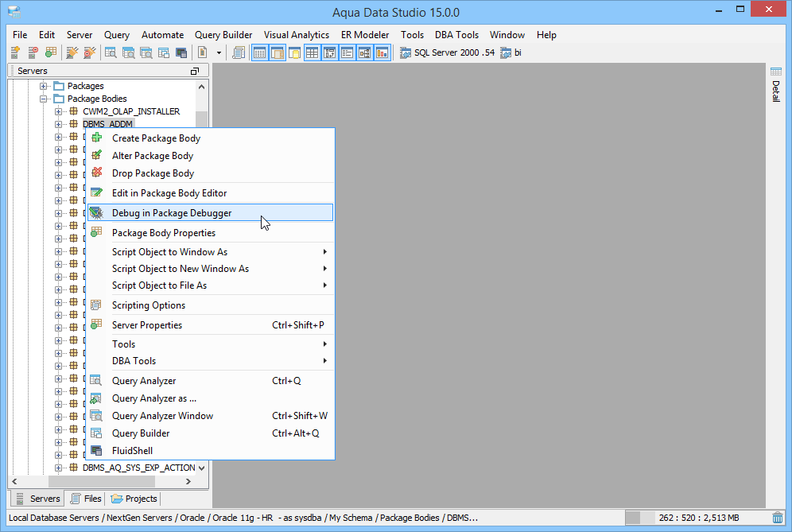Switch to the Files tab

[86, 499]
